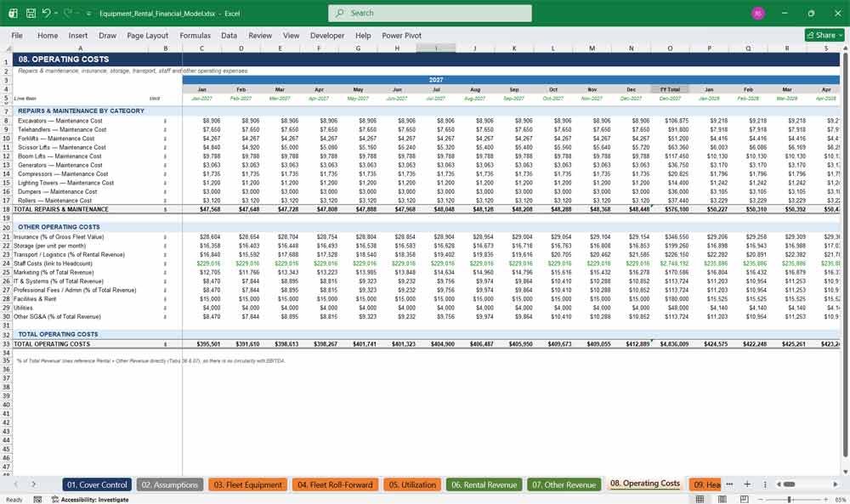Go to the Formulas tab

195,35
